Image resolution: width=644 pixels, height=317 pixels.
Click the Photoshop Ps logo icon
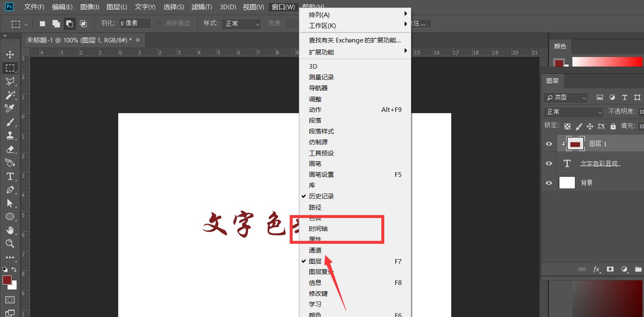click(x=9, y=7)
